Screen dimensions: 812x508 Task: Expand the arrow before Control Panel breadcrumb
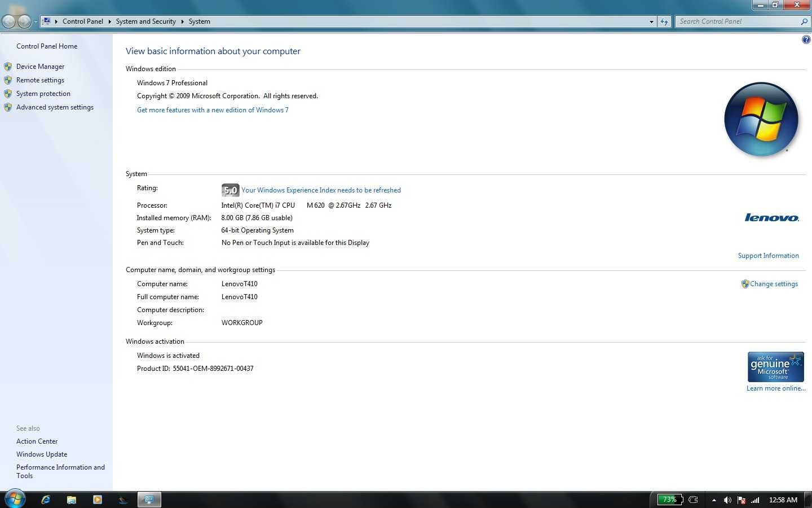point(56,21)
